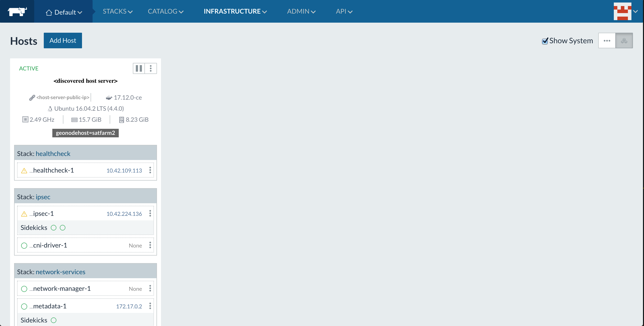Click the second ipsec sidekick circle

pyautogui.click(x=63, y=228)
